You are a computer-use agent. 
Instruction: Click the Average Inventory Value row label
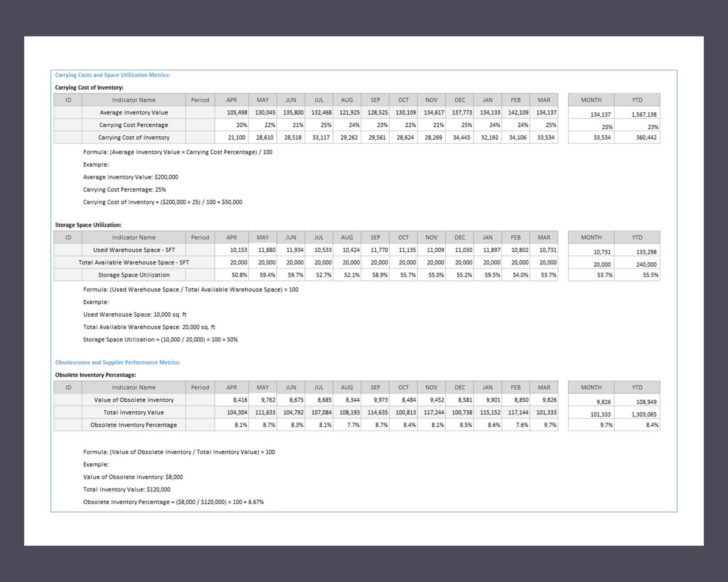click(134, 112)
